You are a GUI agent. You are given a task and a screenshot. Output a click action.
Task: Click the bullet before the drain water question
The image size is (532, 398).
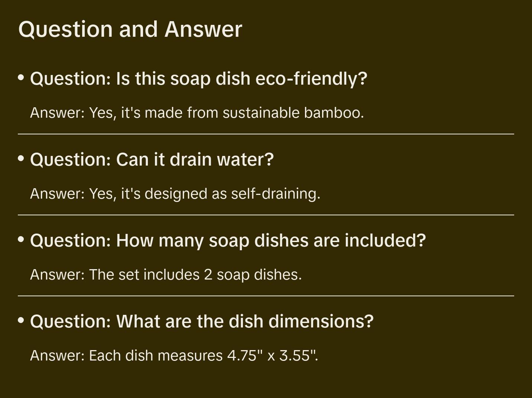tap(21, 159)
